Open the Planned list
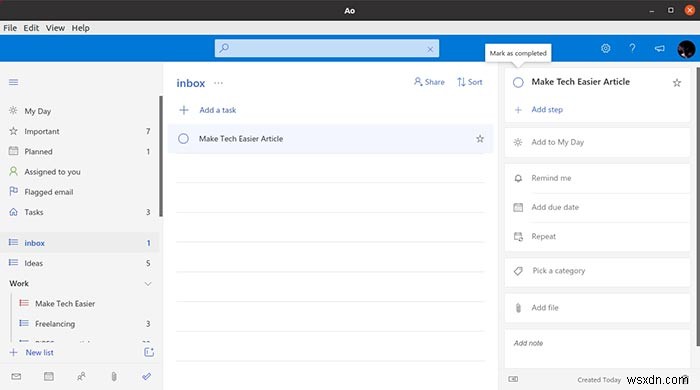This screenshot has height=390, width=700. pos(80,152)
